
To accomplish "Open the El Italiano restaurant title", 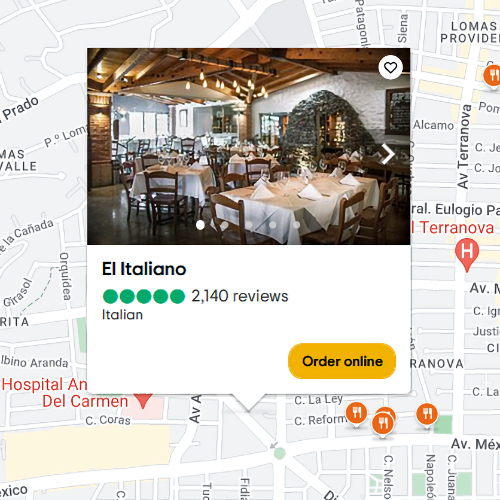I will [144, 269].
